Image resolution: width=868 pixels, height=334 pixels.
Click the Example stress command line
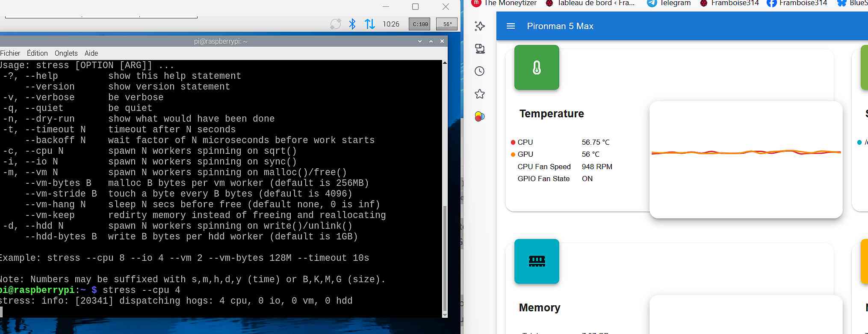pos(184,258)
